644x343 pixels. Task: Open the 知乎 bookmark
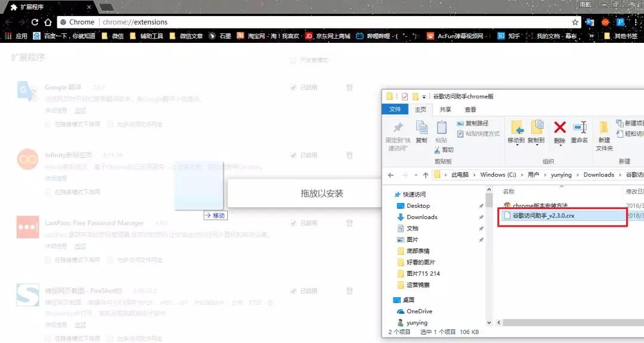click(x=509, y=36)
